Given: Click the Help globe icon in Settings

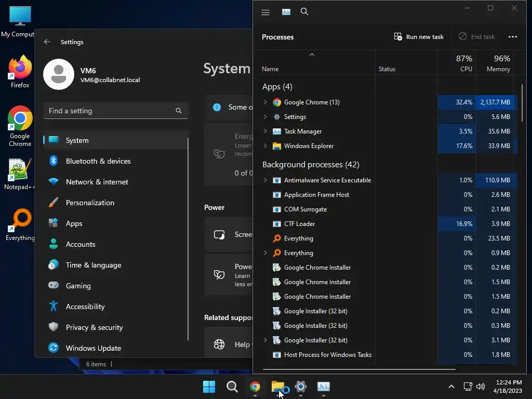Looking at the screenshot, I should click(x=219, y=344).
